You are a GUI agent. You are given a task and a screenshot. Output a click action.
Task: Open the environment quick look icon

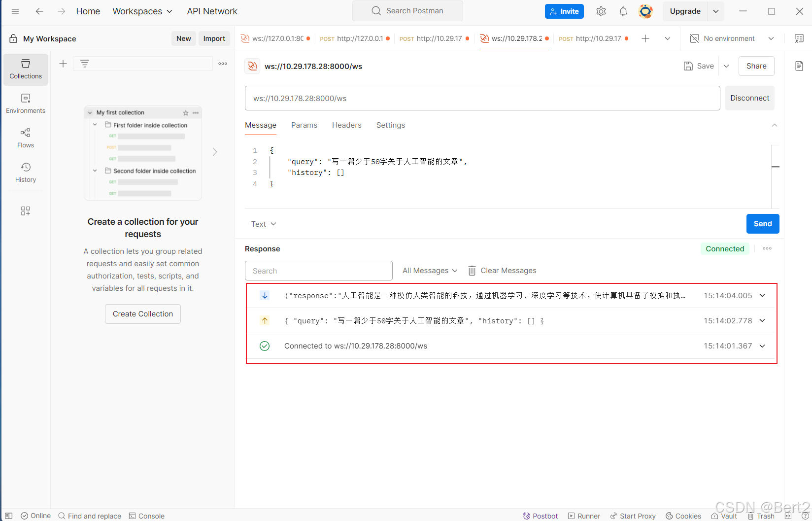(799, 38)
